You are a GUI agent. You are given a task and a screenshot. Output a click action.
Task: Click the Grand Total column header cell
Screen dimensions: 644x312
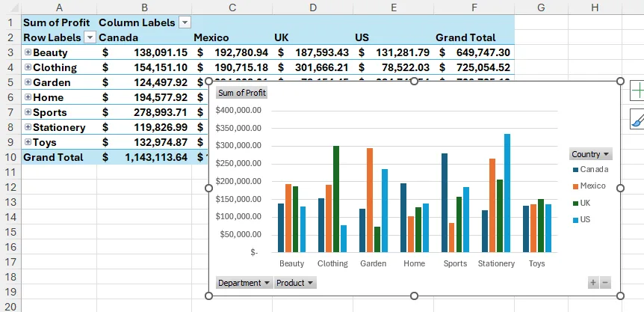click(x=474, y=37)
